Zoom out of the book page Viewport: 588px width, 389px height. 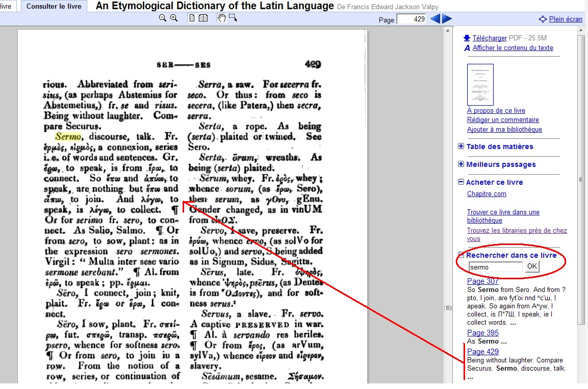click(162, 18)
